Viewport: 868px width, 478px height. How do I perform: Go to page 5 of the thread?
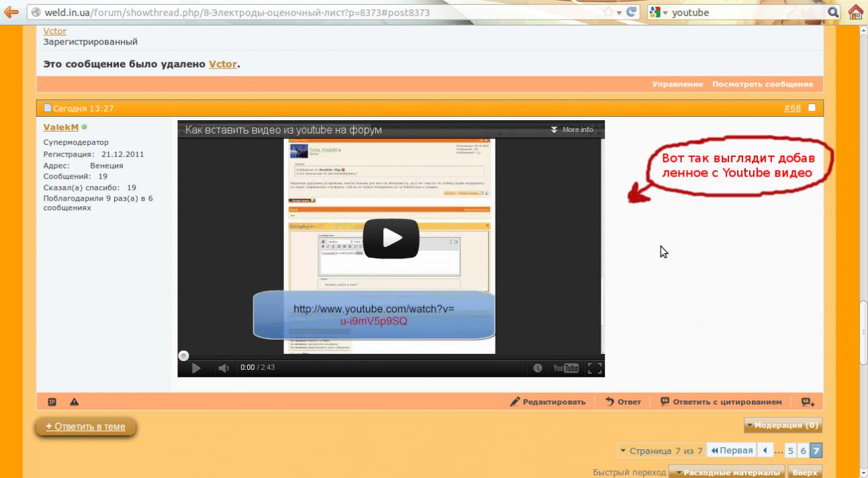click(791, 450)
